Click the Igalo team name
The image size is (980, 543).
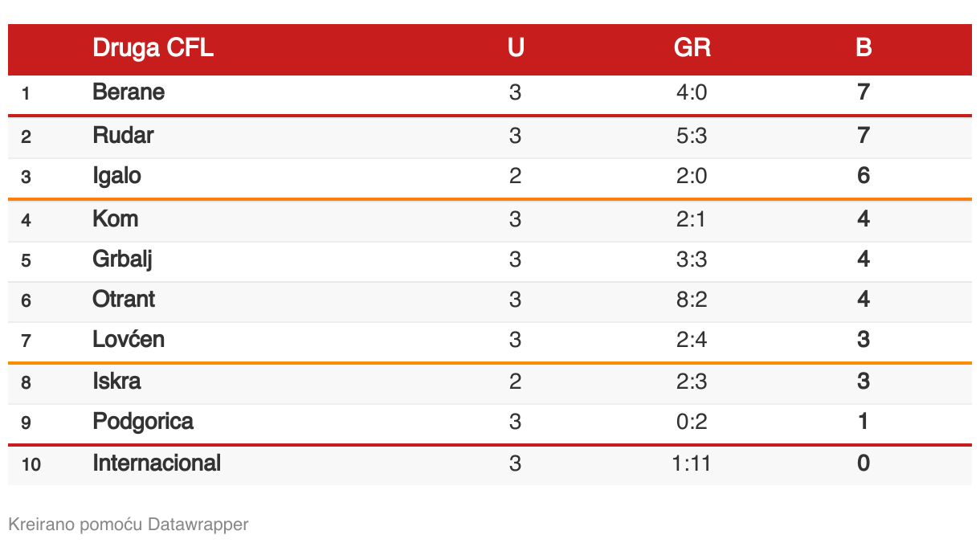click(116, 176)
